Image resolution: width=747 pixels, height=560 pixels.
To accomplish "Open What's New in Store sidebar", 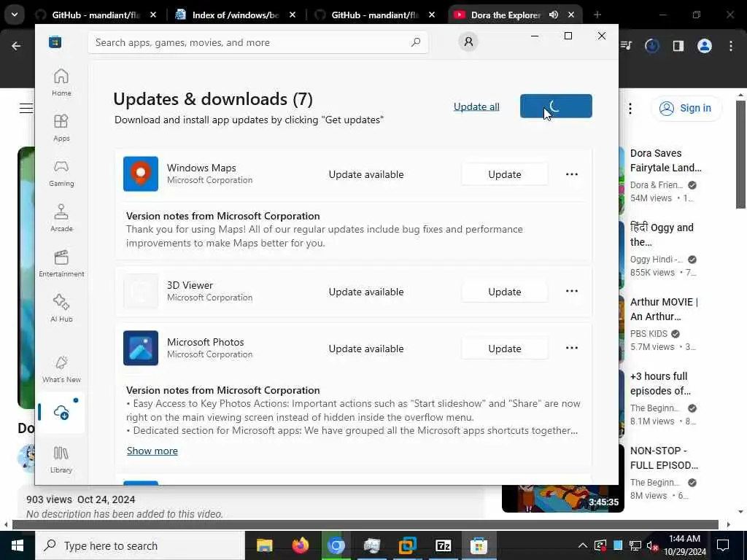I will (61, 369).
